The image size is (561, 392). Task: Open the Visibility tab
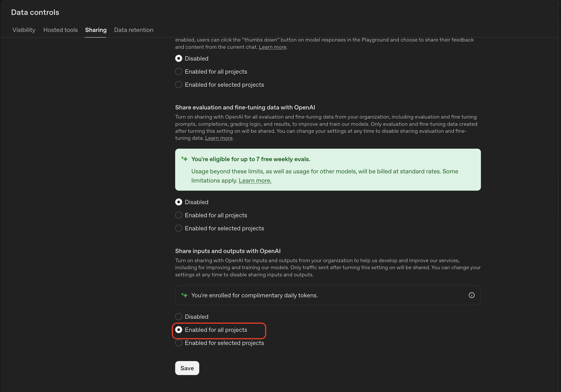click(24, 30)
